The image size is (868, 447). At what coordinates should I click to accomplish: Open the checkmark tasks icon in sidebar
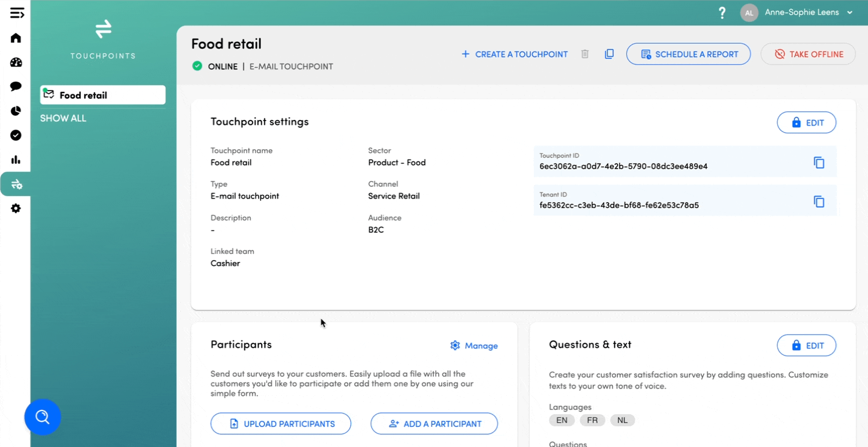16,135
